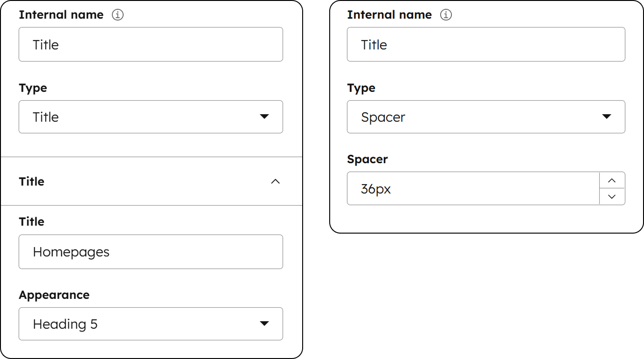Click the right Internal name input field
This screenshot has height=359, width=644.
tap(486, 44)
